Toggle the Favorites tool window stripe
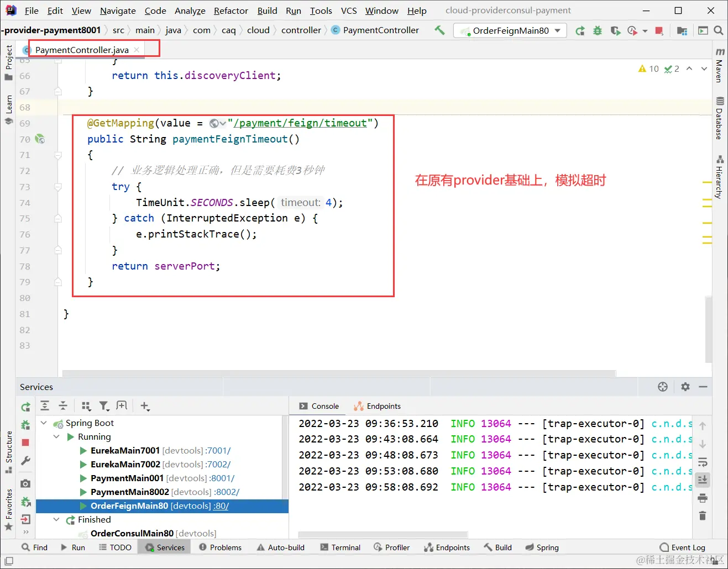The image size is (728, 569). [x=8, y=510]
